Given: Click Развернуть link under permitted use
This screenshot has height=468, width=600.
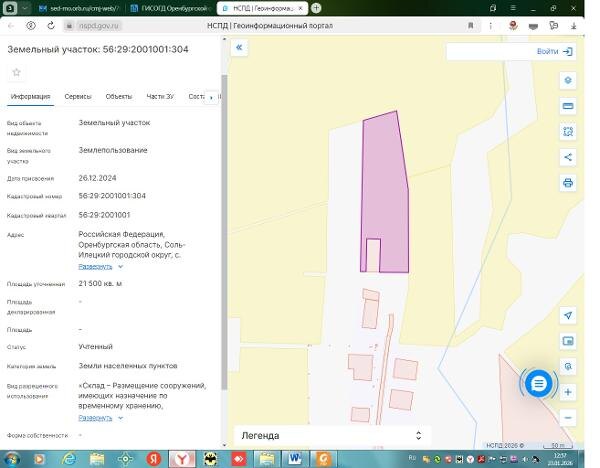Looking at the screenshot, I should (x=95, y=418).
